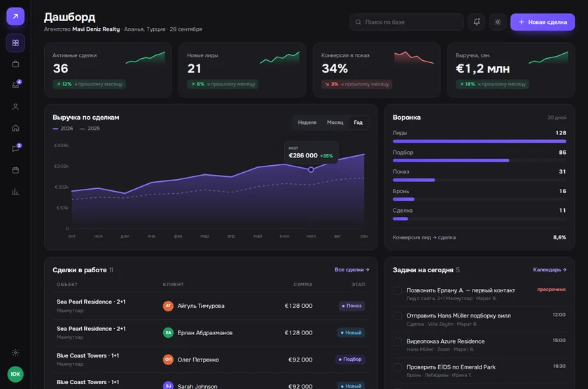Open the sidebar settings gear icon
The image size is (588, 389).
pos(15,353)
